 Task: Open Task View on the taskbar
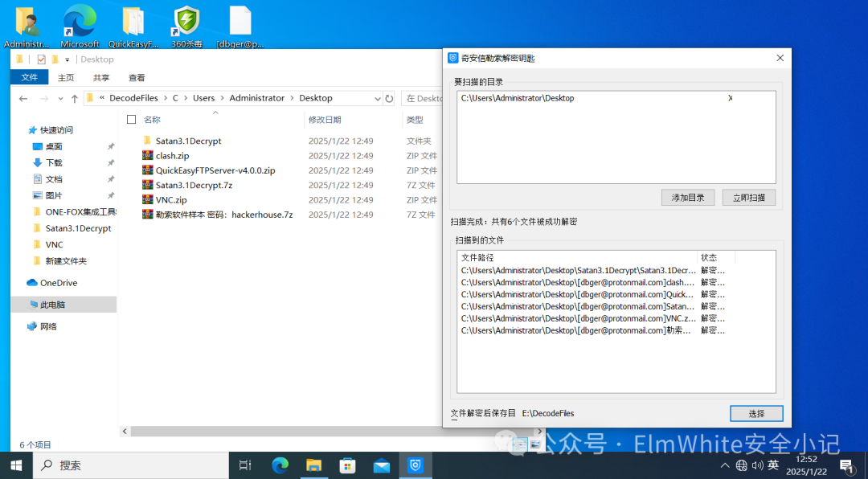pos(244,465)
